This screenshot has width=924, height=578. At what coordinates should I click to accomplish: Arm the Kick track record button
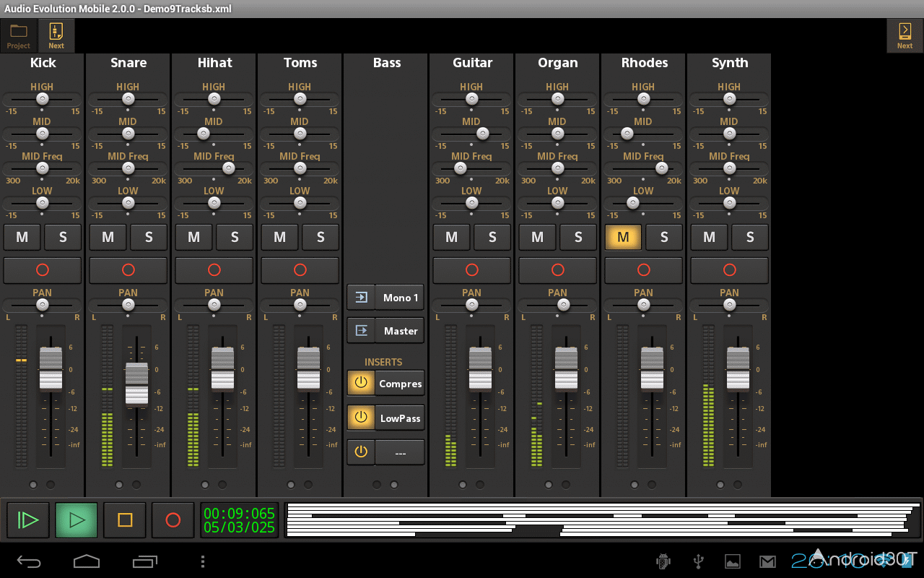[x=43, y=269]
